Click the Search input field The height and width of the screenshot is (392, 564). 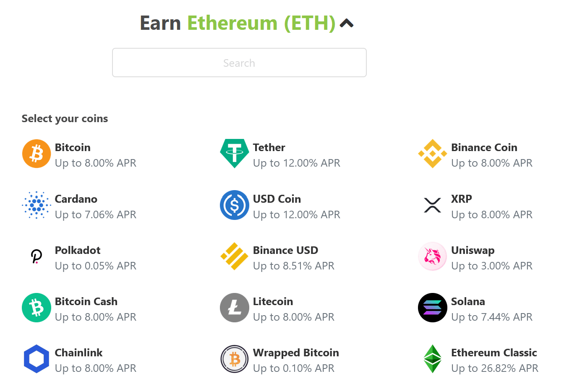coord(239,63)
